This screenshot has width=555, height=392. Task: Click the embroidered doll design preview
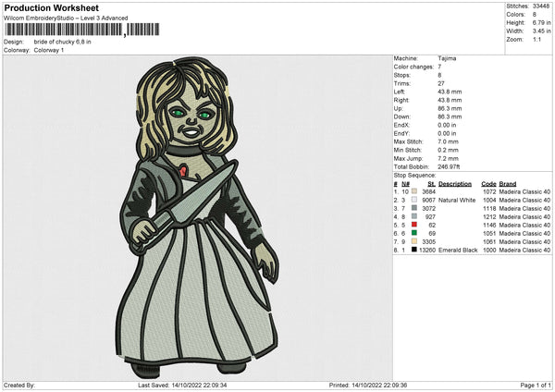(x=198, y=217)
